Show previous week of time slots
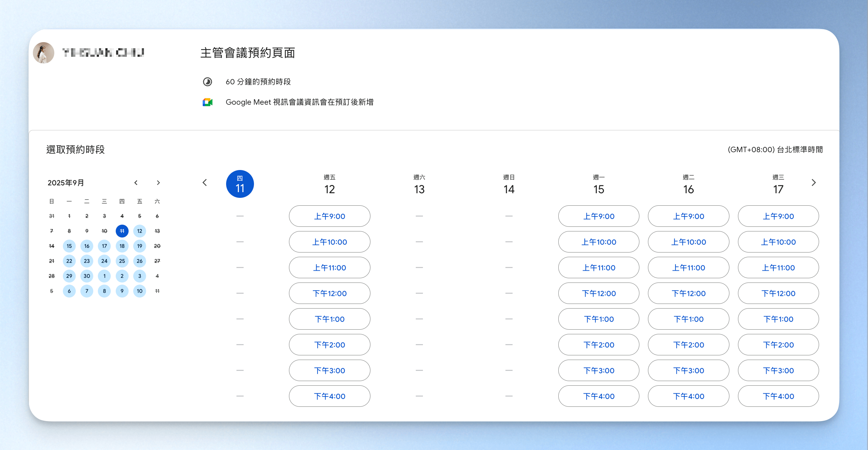 205,183
